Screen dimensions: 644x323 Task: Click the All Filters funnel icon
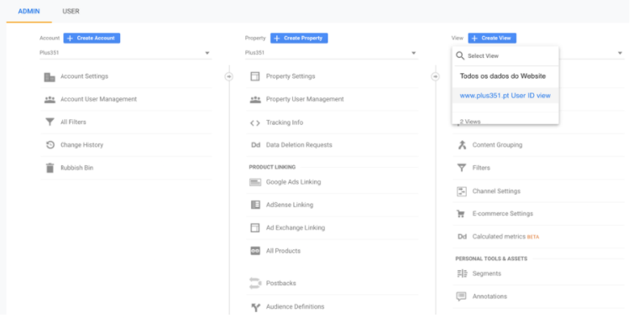[x=50, y=122]
